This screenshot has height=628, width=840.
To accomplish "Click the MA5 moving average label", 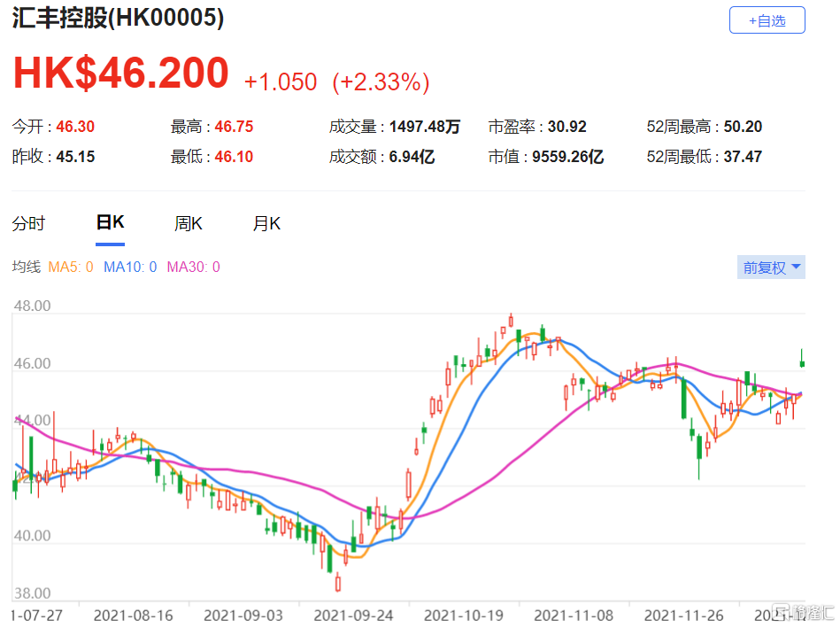I will [x=71, y=267].
